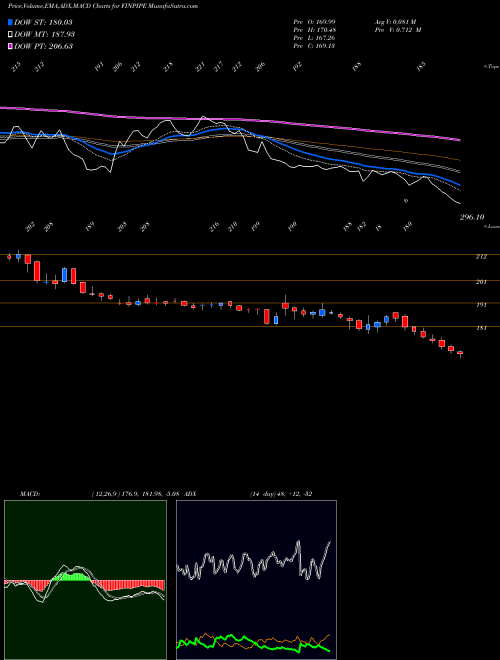Image resolution: width=500 pixels, height=660 pixels.
Task: Select the 'DOW MT: 187.93' legend text
Action: coord(45,34)
